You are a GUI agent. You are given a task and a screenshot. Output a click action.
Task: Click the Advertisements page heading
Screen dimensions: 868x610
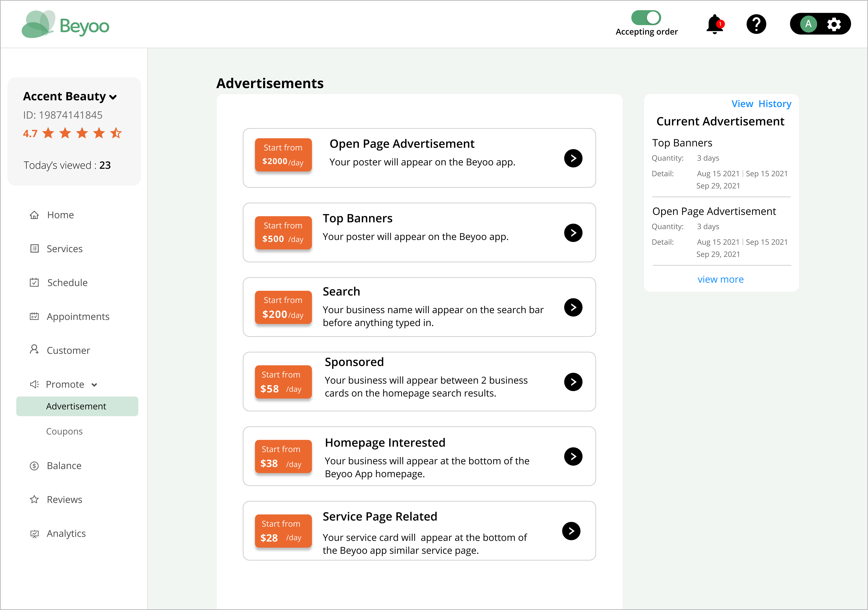(270, 83)
